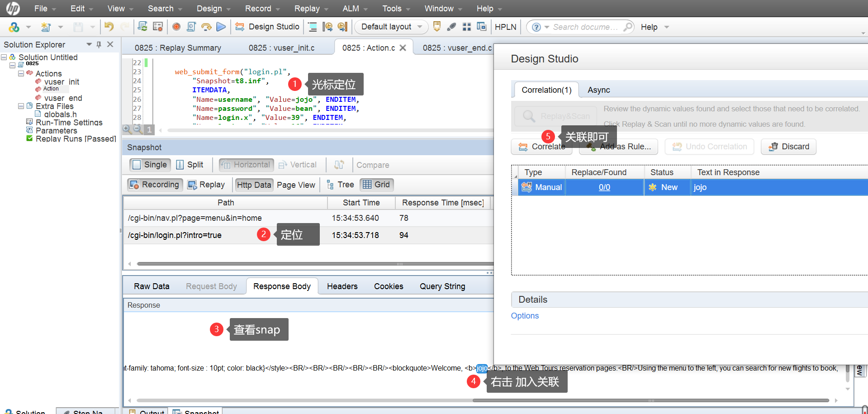Click the red Record button icon
This screenshot has height=414, width=868.
click(x=176, y=27)
